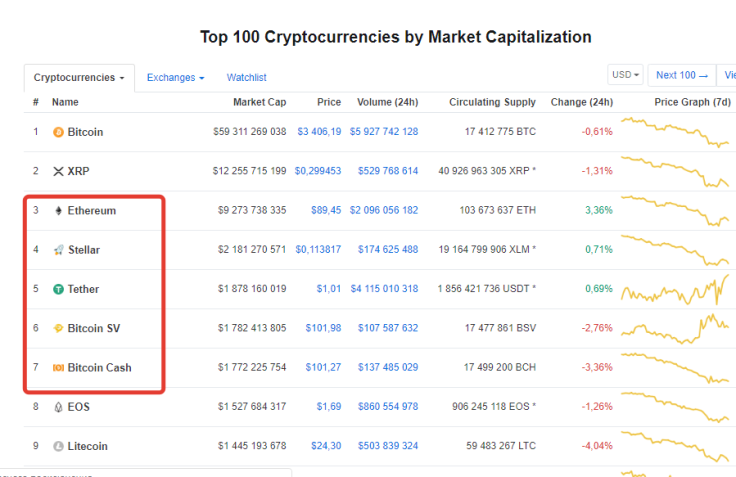This screenshot has height=477, width=736.
Task: Go to Next 100 cryptocurrencies
Action: [682, 75]
